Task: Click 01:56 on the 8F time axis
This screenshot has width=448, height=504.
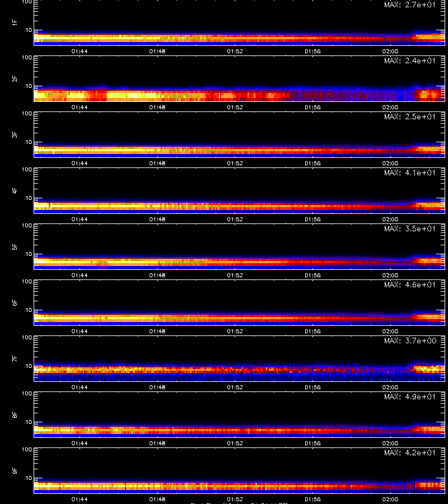Action: pyautogui.click(x=312, y=444)
